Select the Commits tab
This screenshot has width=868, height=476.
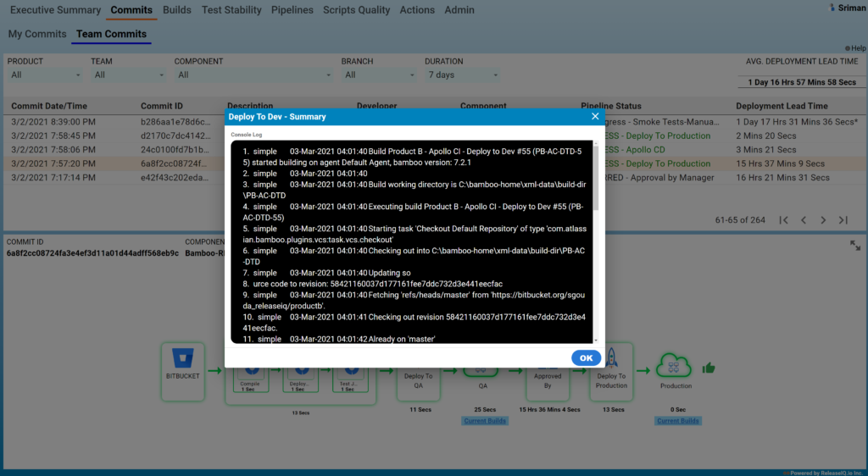click(x=131, y=10)
